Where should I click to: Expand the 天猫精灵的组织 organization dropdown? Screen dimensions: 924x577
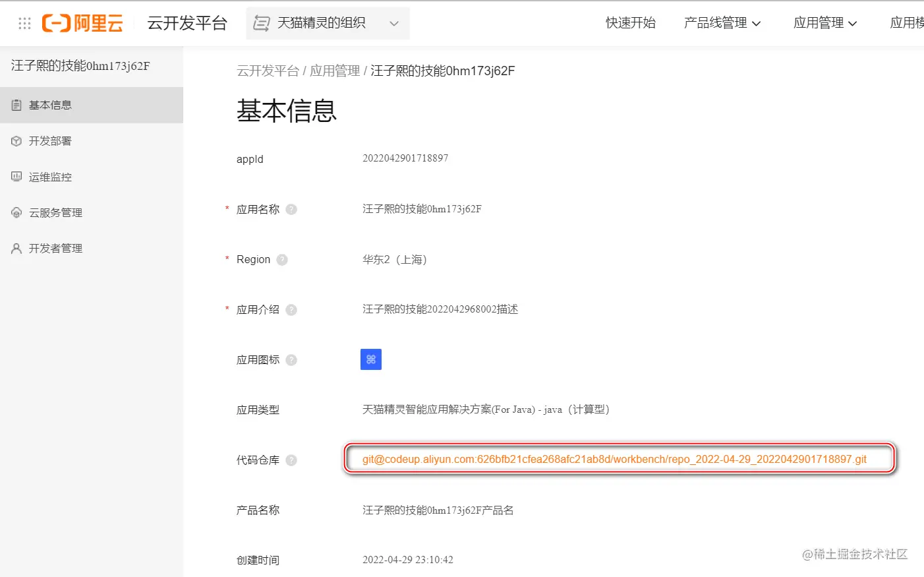(x=328, y=24)
